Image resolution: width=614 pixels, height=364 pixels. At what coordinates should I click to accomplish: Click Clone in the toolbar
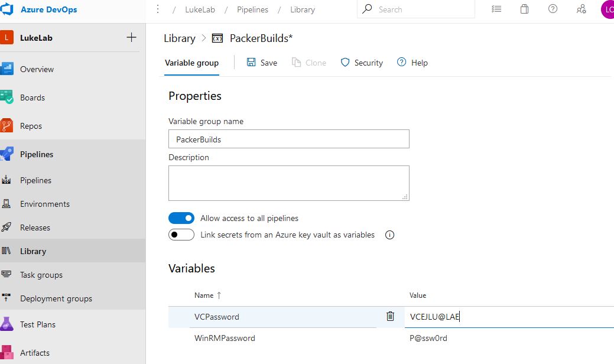click(309, 63)
